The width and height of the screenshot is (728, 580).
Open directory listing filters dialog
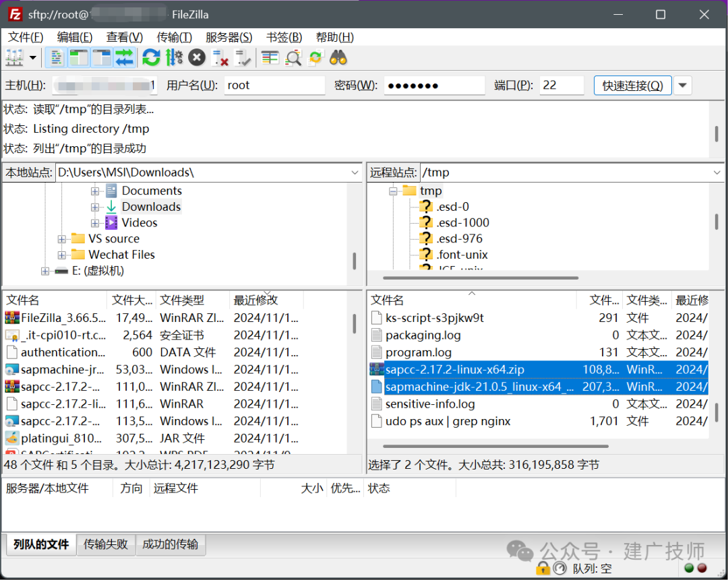[270, 58]
